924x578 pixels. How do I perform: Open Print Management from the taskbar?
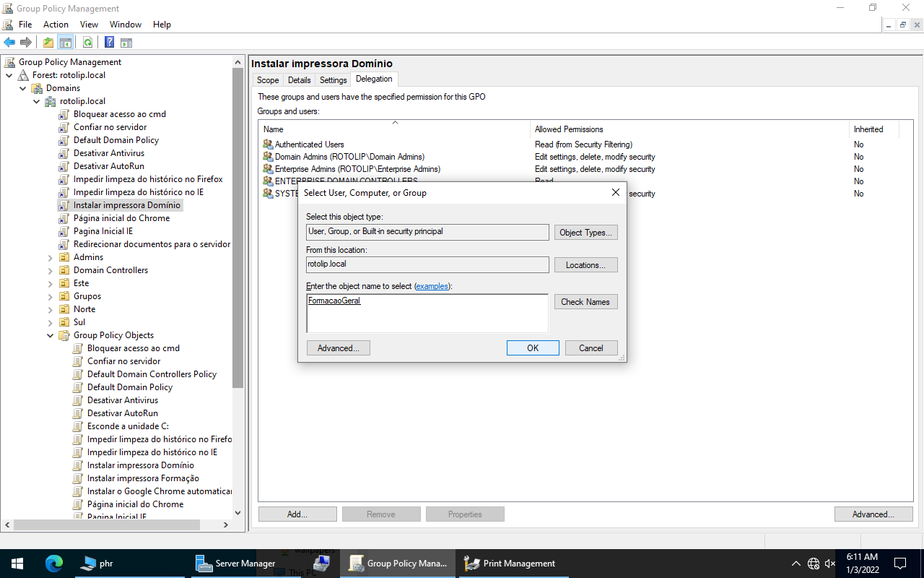tap(510, 564)
